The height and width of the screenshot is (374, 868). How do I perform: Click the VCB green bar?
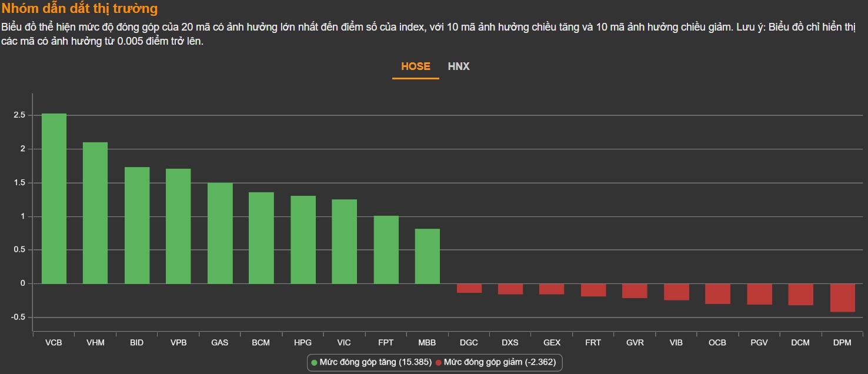[54, 199]
